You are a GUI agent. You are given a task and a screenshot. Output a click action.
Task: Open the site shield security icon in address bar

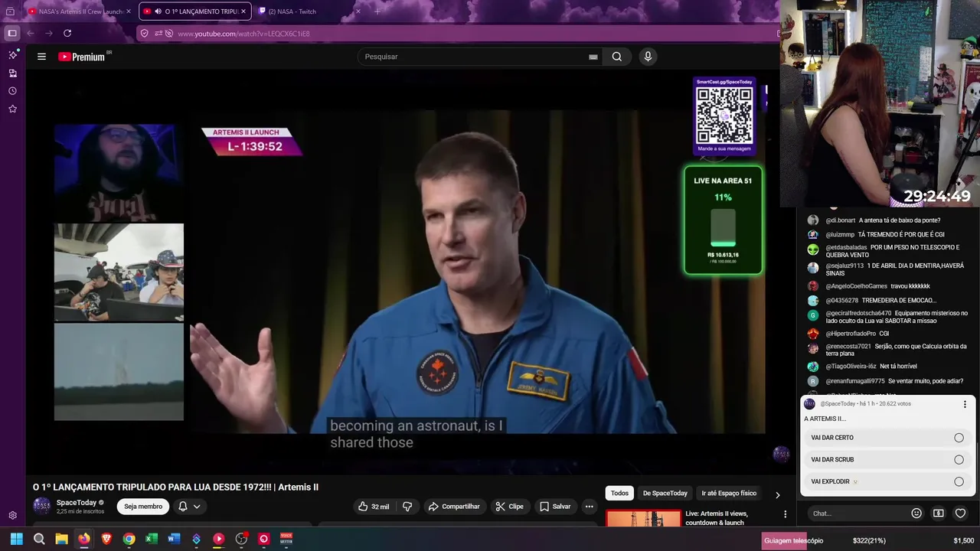(145, 34)
